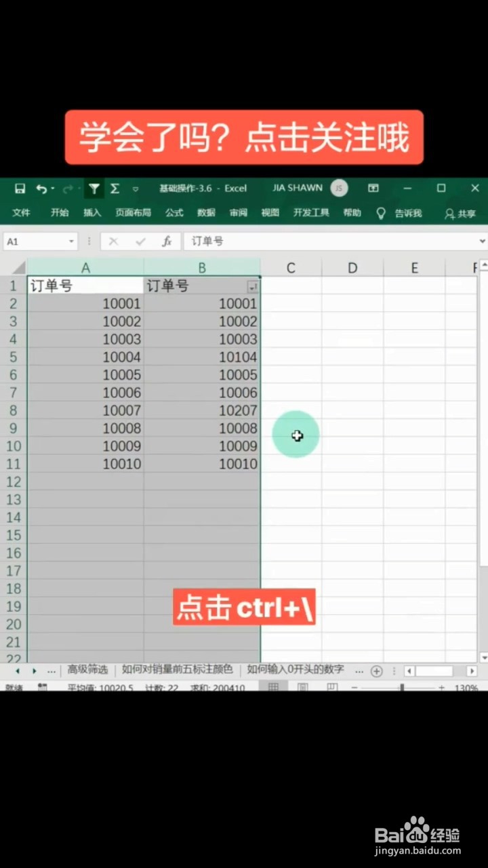
Task: Click the Redo arrow icon
Action: point(67,189)
